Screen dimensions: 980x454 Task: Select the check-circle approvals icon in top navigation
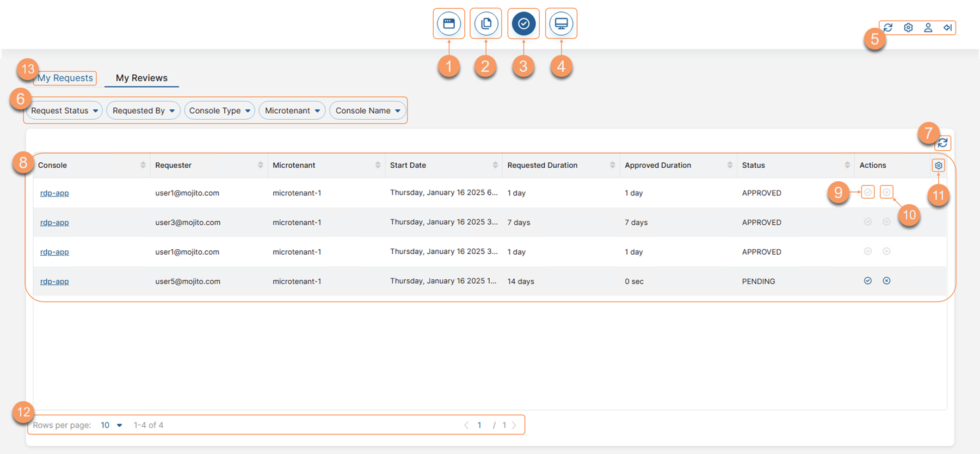(523, 23)
